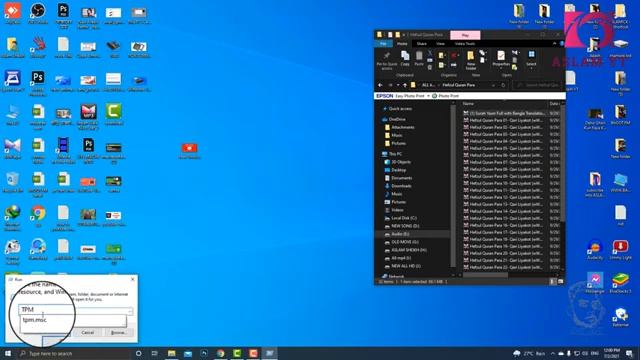
Task: Open Chrome from the taskbar
Action: (x=220, y=353)
